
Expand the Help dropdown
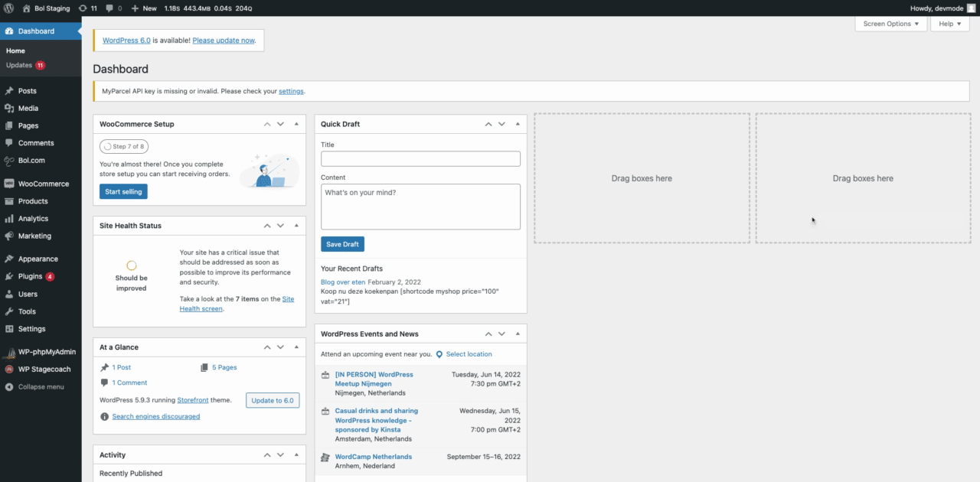949,24
